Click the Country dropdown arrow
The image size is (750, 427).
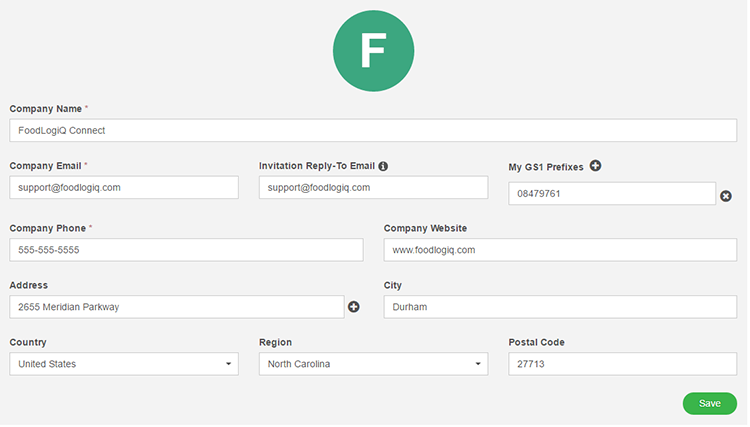[229, 365]
